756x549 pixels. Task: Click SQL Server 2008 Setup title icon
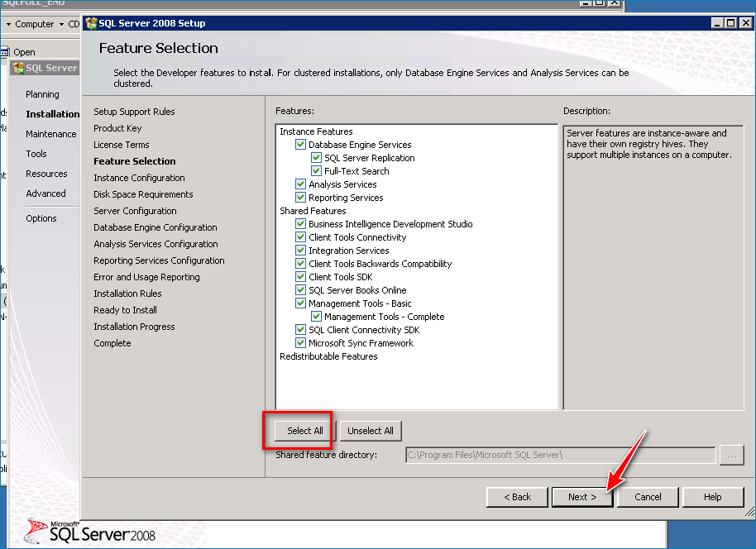91,23
